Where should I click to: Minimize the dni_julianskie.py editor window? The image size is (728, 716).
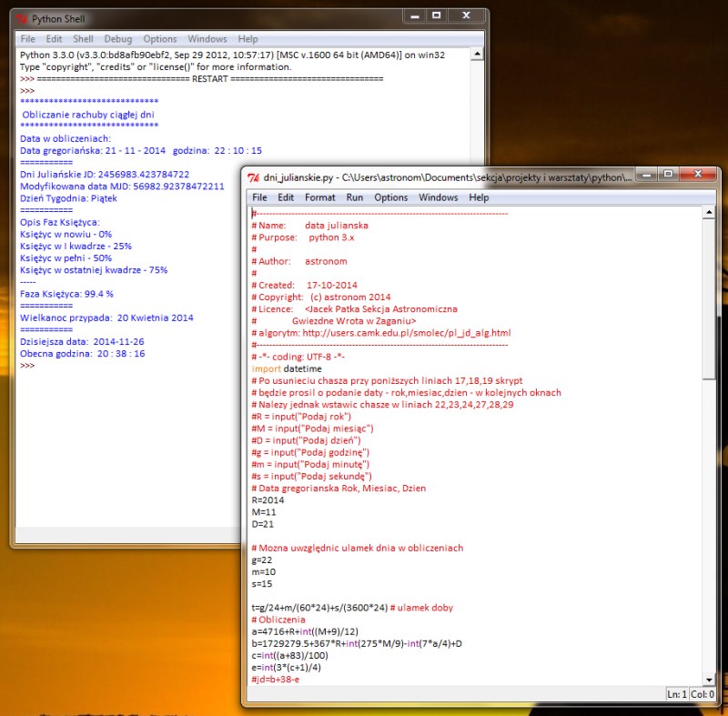pos(645,175)
